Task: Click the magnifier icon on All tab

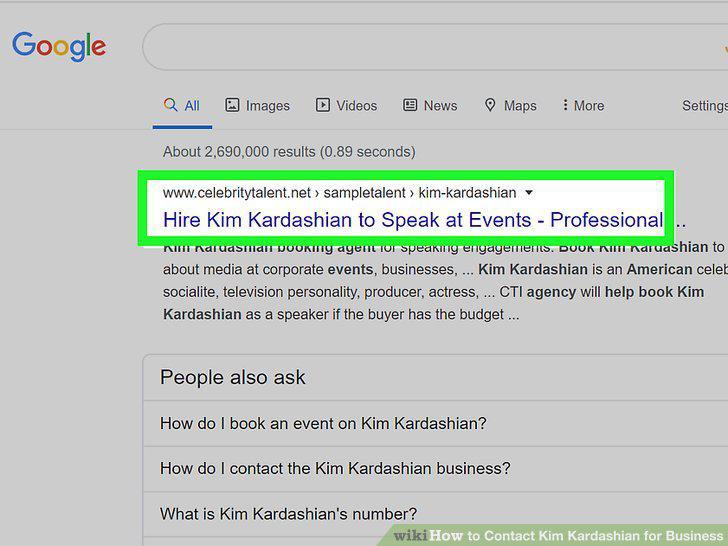Action: pyautogui.click(x=170, y=104)
